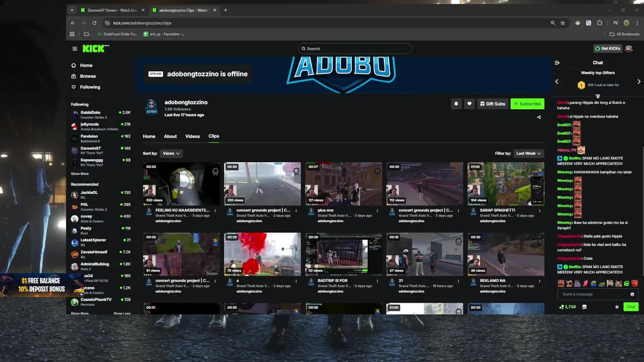Open the user profile avatar menu

[628, 49]
